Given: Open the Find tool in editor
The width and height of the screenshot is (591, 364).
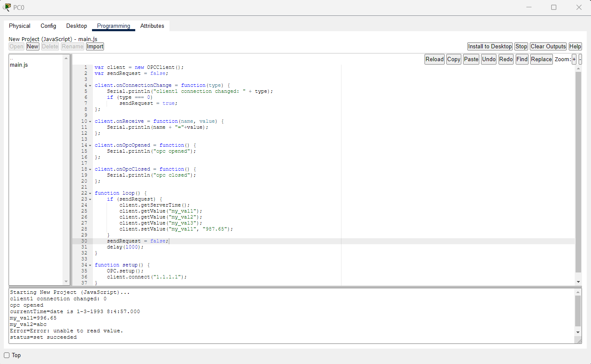Looking at the screenshot, I should (522, 59).
